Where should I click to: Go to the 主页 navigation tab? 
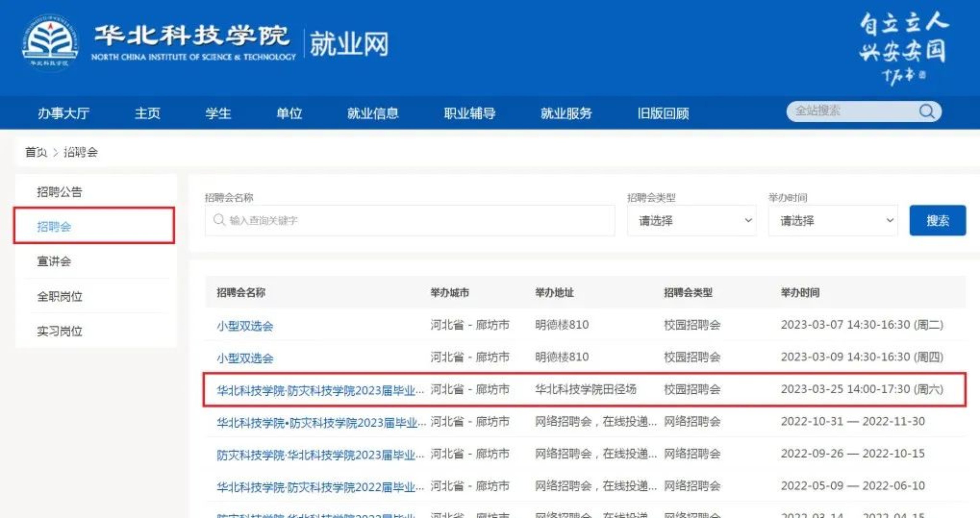pos(147,113)
